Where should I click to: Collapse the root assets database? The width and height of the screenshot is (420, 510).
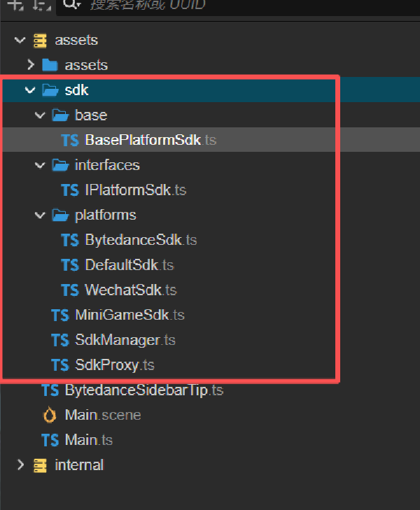20,41
